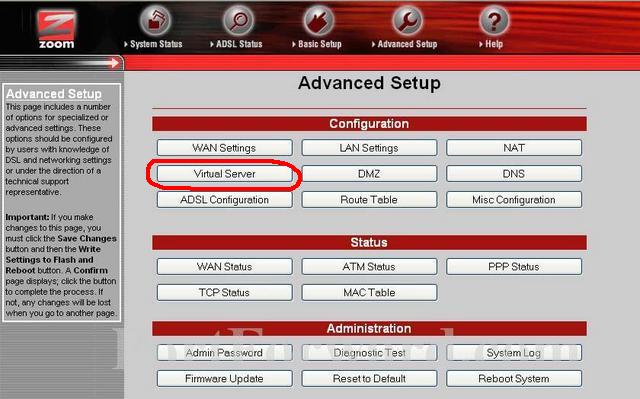The height and width of the screenshot is (399, 640).
Task: Click the Help text link in header
Action: [494, 44]
